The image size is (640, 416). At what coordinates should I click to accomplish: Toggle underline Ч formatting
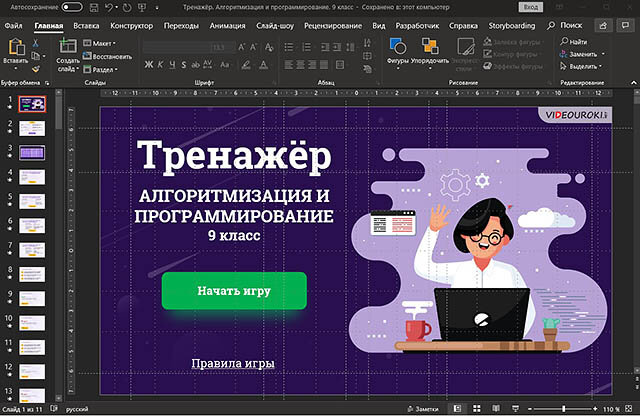coord(172,65)
